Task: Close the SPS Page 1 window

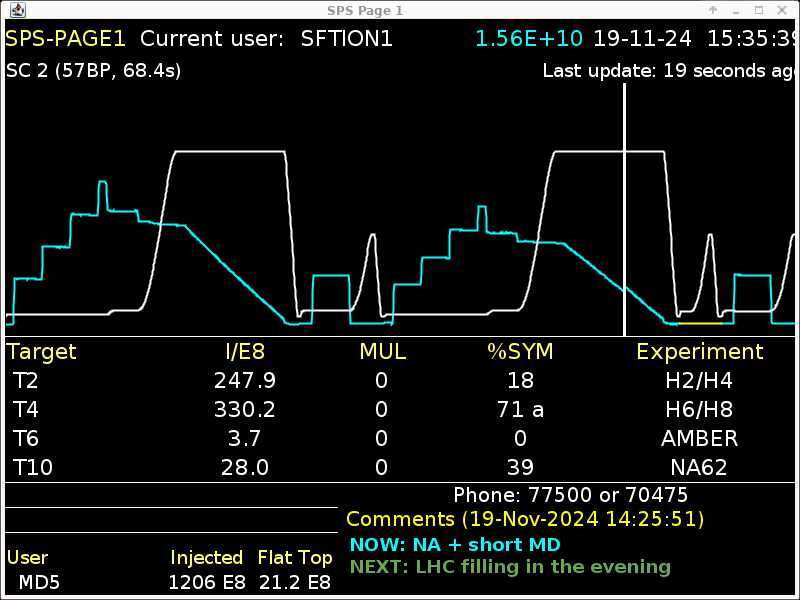Action: click(783, 10)
